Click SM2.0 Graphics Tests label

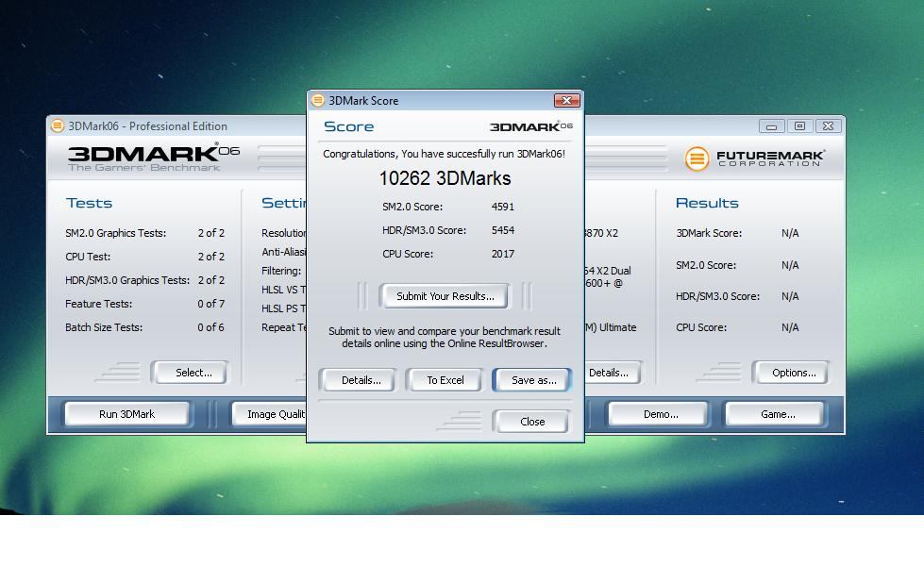point(115,233)
